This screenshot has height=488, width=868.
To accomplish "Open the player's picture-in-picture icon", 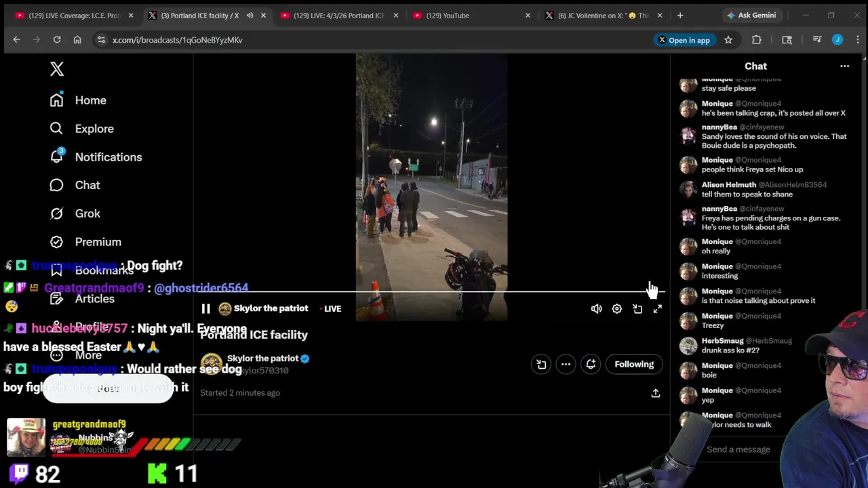I will tap(637, 309).
